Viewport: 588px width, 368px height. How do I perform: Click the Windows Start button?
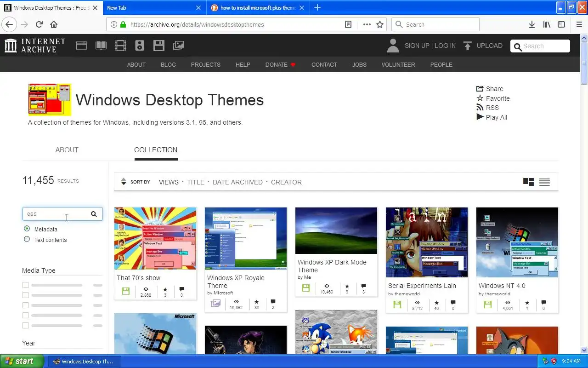22,361
